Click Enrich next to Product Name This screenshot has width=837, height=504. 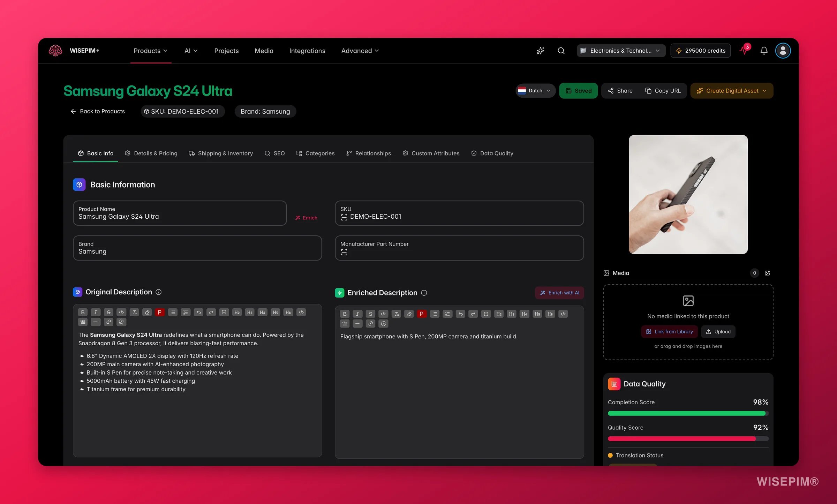pyautogui.click(x=306, y=218)
